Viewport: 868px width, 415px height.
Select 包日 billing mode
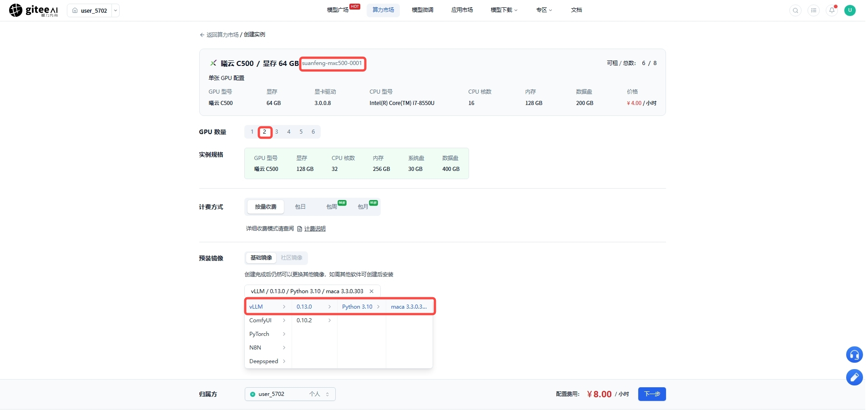300,207
